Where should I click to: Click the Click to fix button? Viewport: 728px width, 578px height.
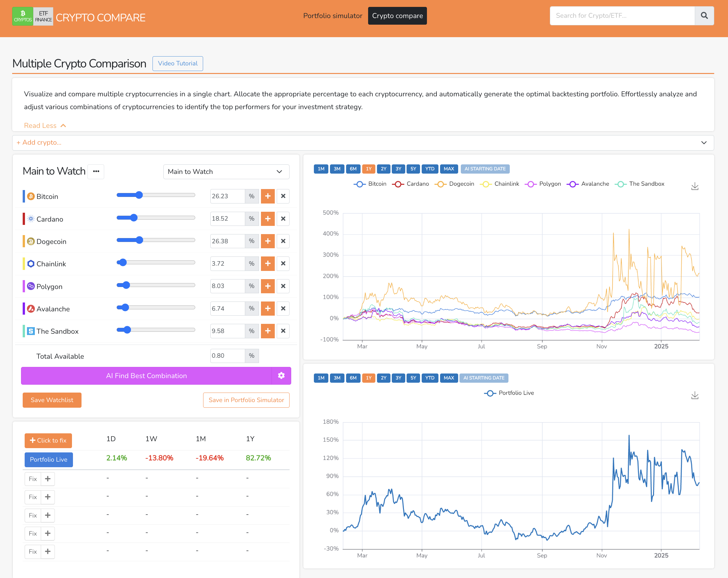pos(48,441)
